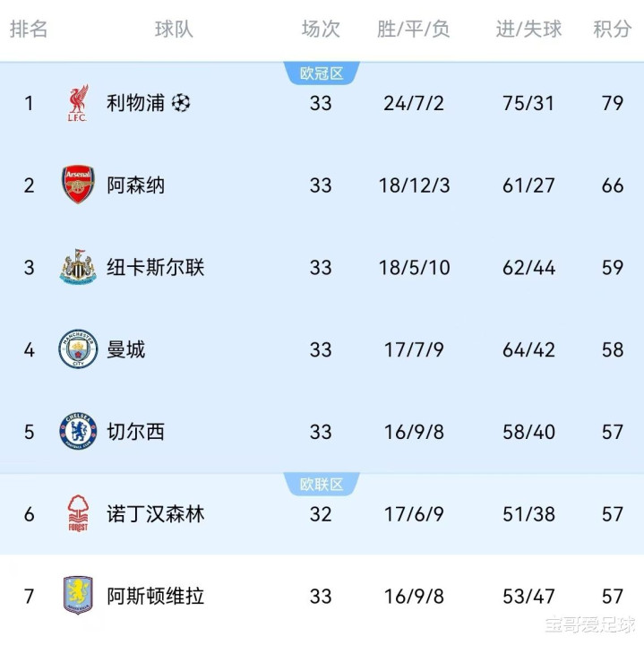Click 曼城 points value 58
This screenshot has width=644, height=645.
click(x=613, y=349)
